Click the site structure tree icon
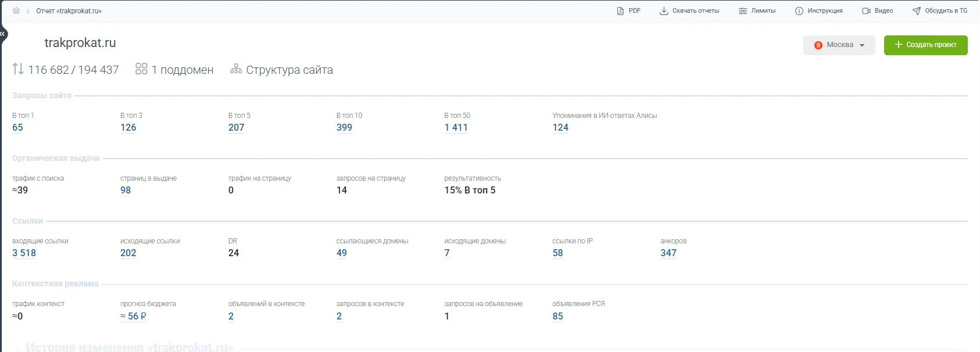This screenshot has width=980, height=352. click(x=236, y=69)
